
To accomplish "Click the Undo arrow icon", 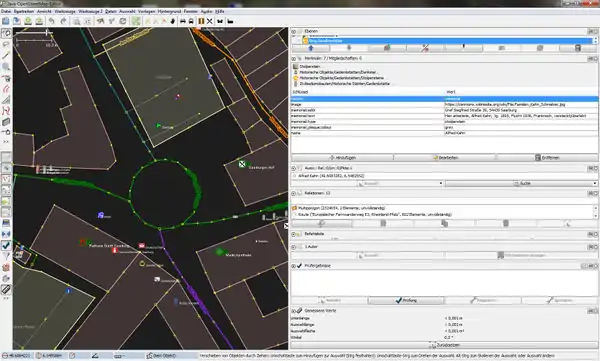I will pyautogui.click(x=52, y=21).
